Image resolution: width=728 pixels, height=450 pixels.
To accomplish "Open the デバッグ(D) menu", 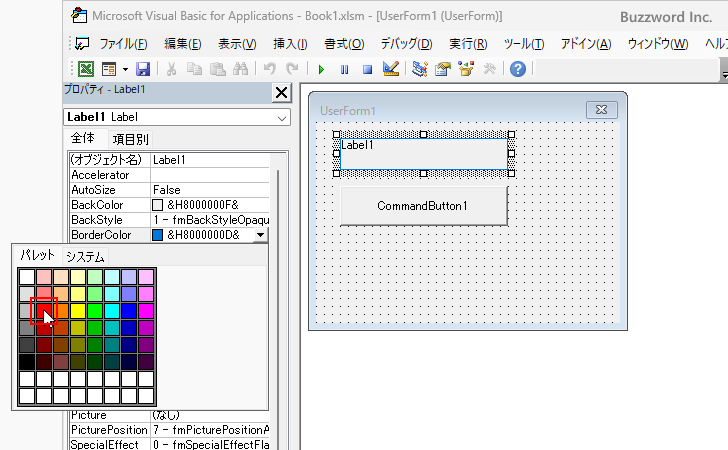I will 406,44.
